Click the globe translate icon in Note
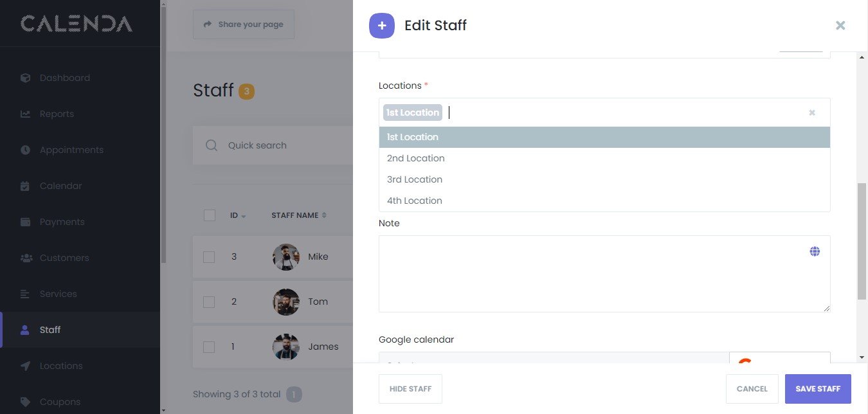The height and width of the screenshot is (414, 868). tap(815, 251)
